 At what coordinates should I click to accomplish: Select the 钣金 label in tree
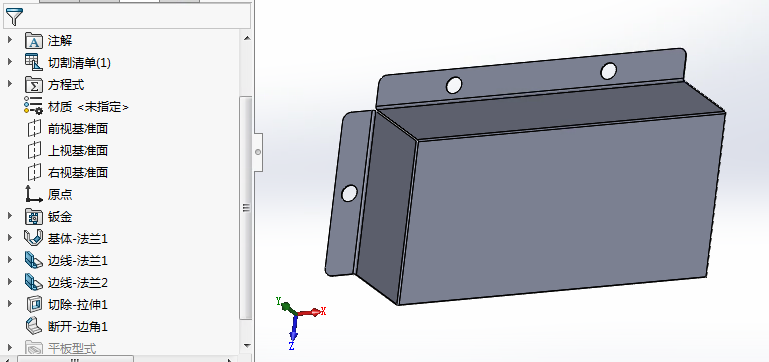point(60,217)
